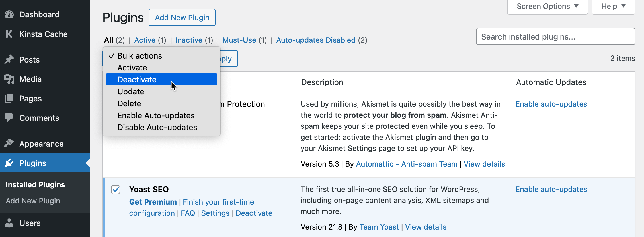Select Disable Auto-updates bulk option
Viewport: 644px width, 237px height.
point(161,127)
